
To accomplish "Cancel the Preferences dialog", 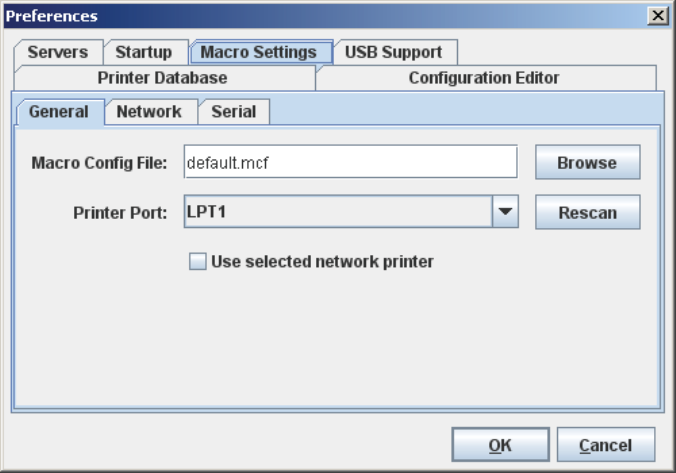I will 606,445.
